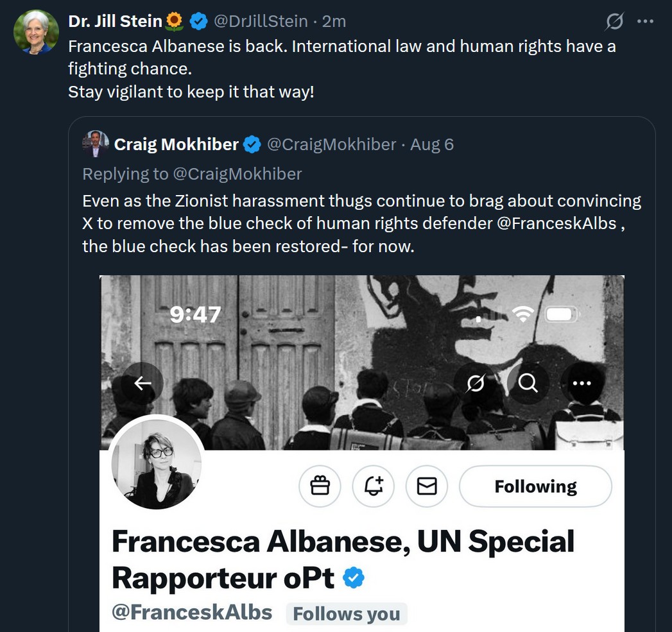The image size is (672, 632).
Task: Click the three-dot menu in the profile header image
Action: [582, 383]
